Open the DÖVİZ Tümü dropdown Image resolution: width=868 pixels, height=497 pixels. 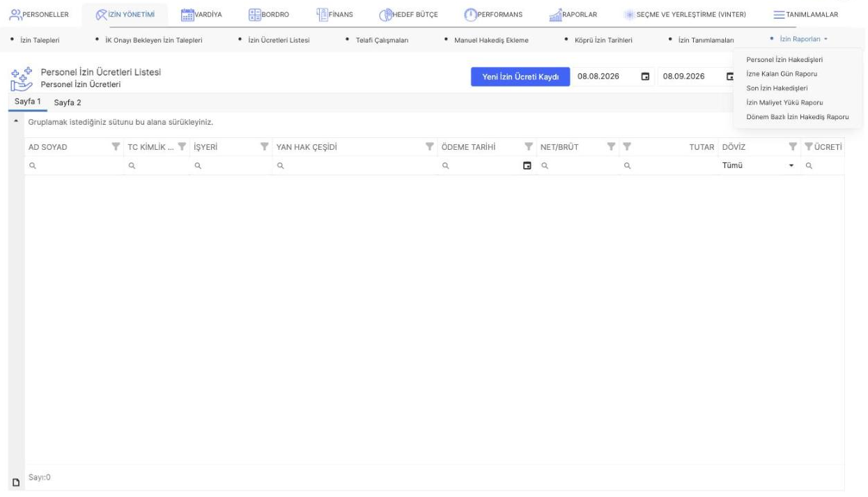pos(791,166)
